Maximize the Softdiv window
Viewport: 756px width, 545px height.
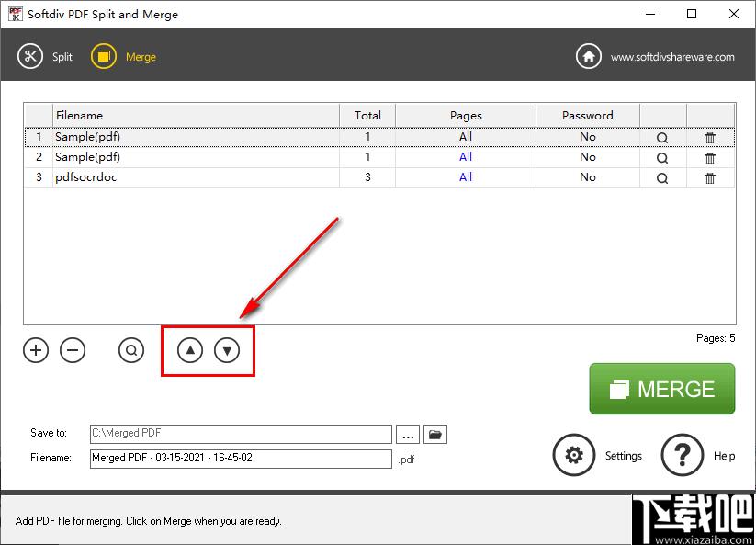[692, 14]
